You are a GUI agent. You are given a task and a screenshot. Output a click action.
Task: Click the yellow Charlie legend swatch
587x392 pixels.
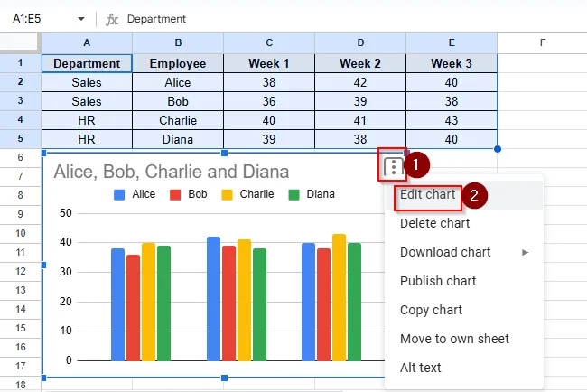pyautogui.click(x=227, y=195)
